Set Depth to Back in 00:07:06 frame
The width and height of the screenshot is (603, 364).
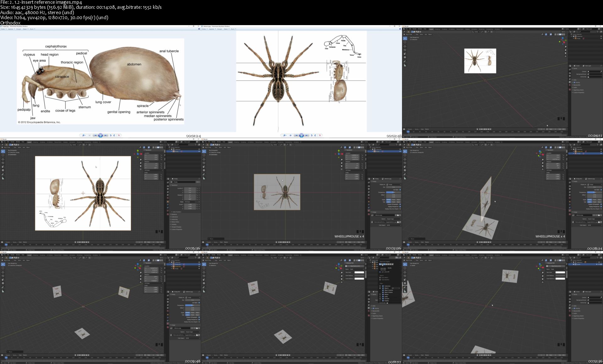pyautogui.click(x=399, y=200)
